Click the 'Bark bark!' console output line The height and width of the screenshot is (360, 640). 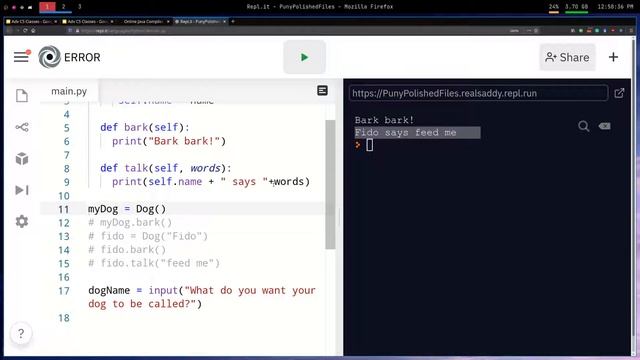pos(384,120)
